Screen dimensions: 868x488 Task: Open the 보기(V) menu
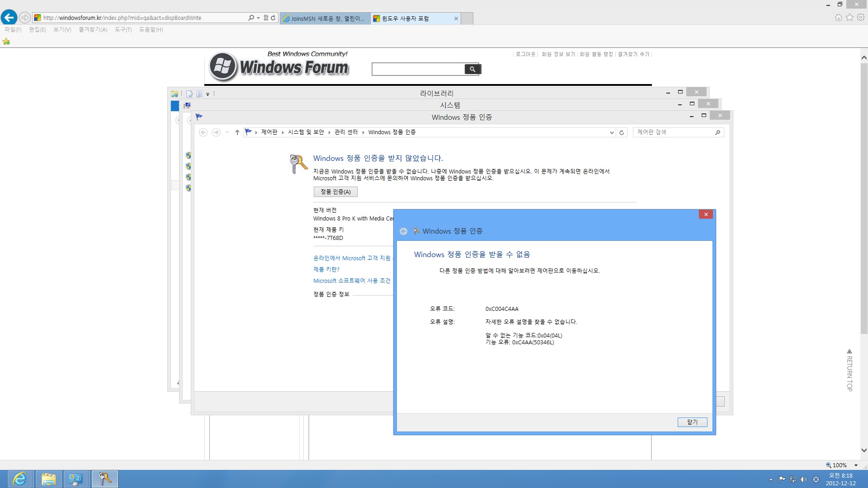pyautogui.click(x=62, y=29)
